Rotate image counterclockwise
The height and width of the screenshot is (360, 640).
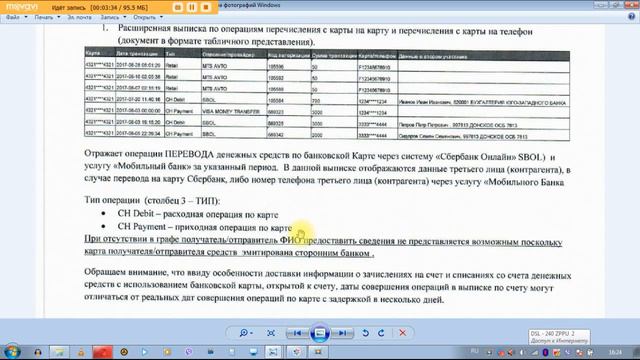[x=365, y=333]
